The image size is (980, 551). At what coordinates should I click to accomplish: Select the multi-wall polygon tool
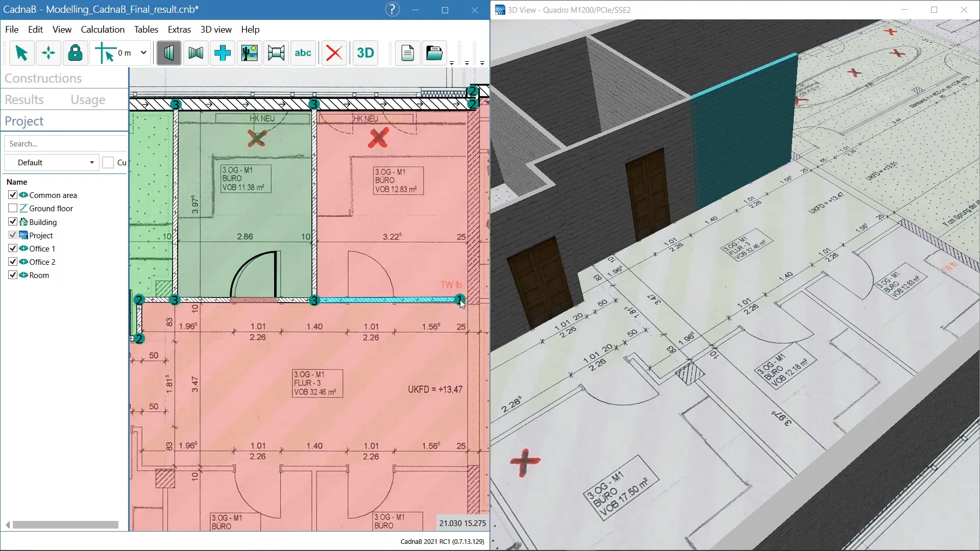coord(196,53)
